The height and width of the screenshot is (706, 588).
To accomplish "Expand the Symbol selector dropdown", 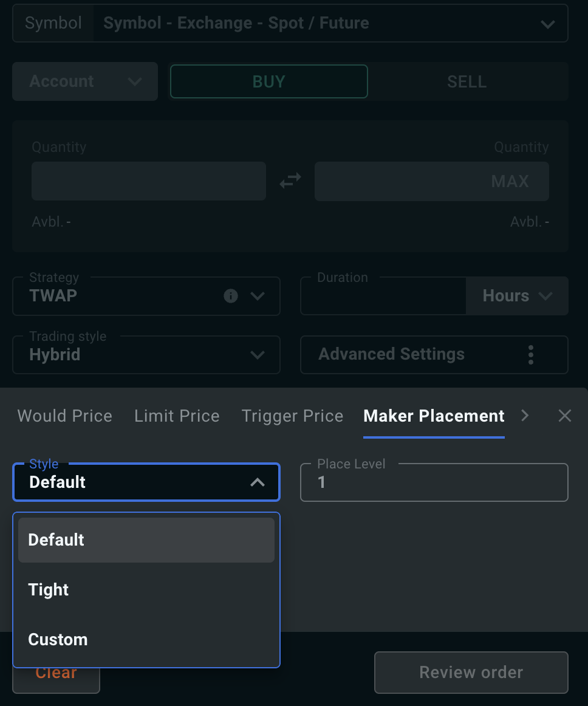I will [x=547, y=24].
